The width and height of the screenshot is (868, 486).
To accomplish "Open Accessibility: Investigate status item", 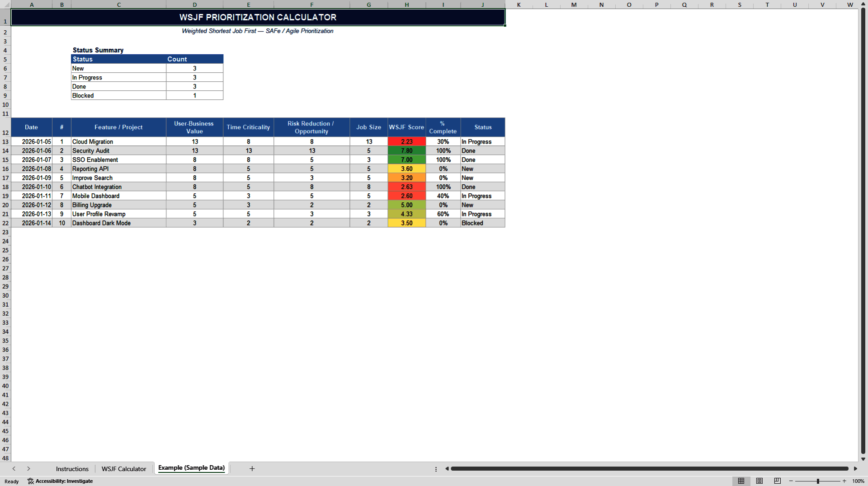I will coord(60,481).
